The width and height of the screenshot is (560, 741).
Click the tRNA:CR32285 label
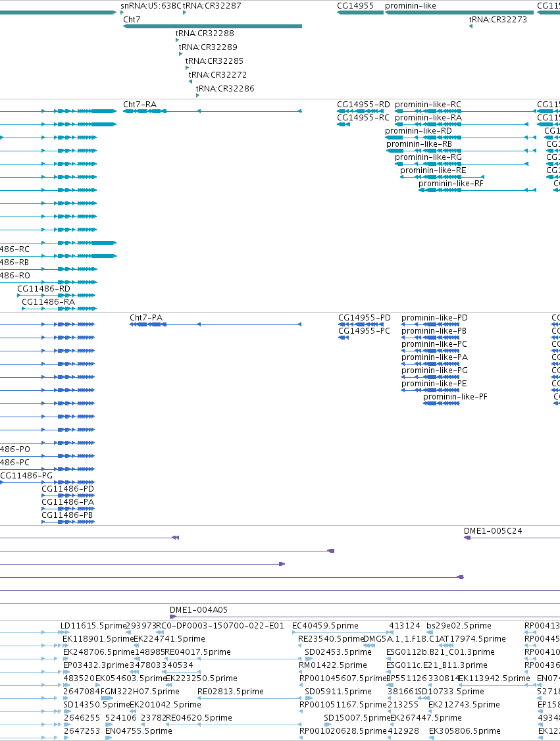pos(215,61)
